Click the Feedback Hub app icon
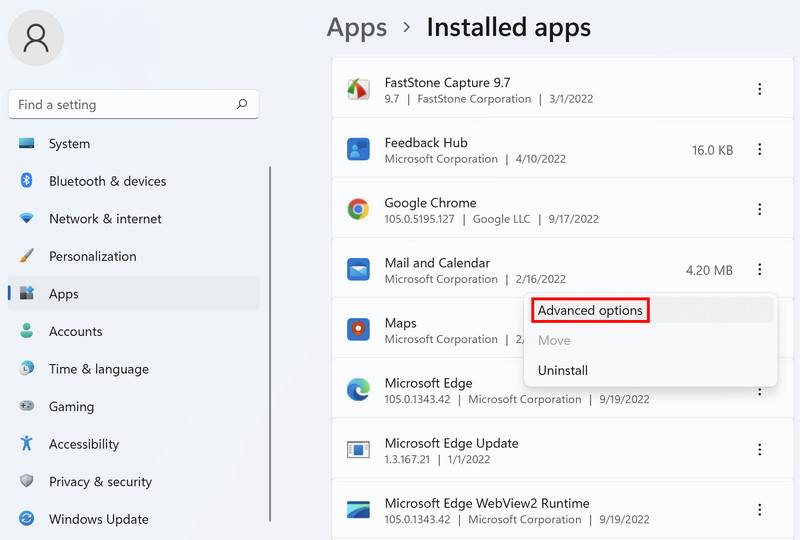The height and width of the screenshot is (540, 800). click(x=358, y=150)
